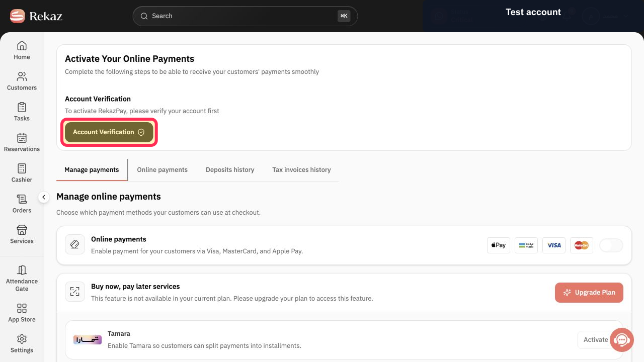Open the Tax invoices history tab

(x=301, y=170)
